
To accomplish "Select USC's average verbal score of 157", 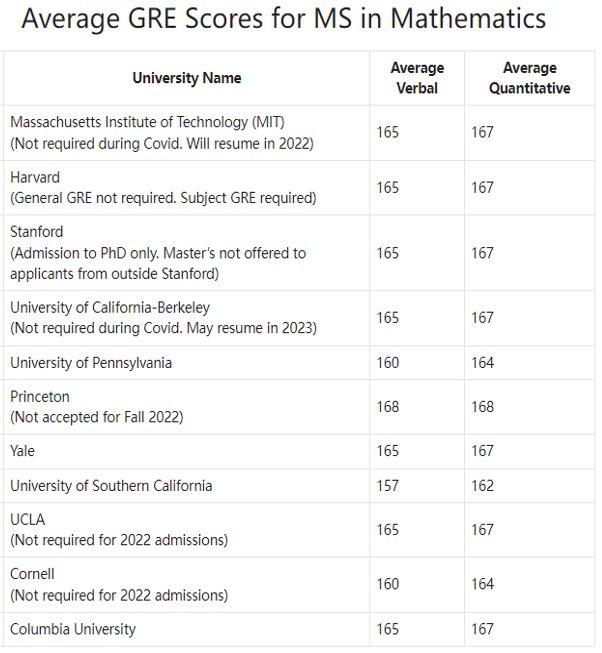I will coord(388,486).
